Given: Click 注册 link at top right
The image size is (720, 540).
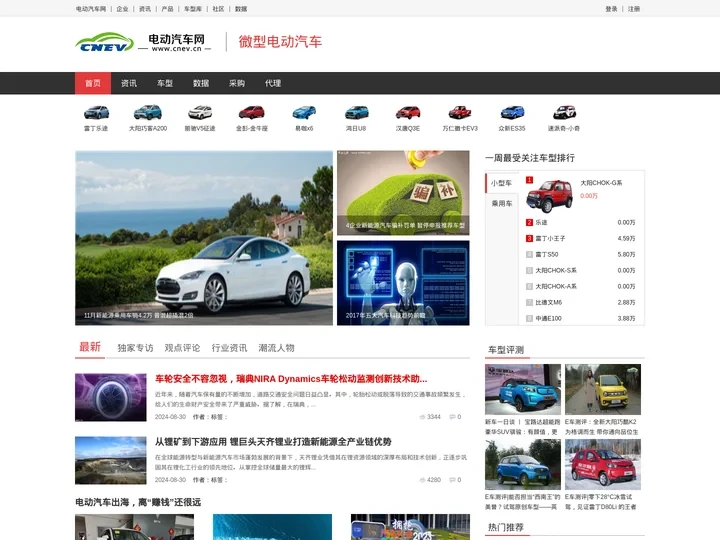Looking at the screenshot, I should coord(634,9).
